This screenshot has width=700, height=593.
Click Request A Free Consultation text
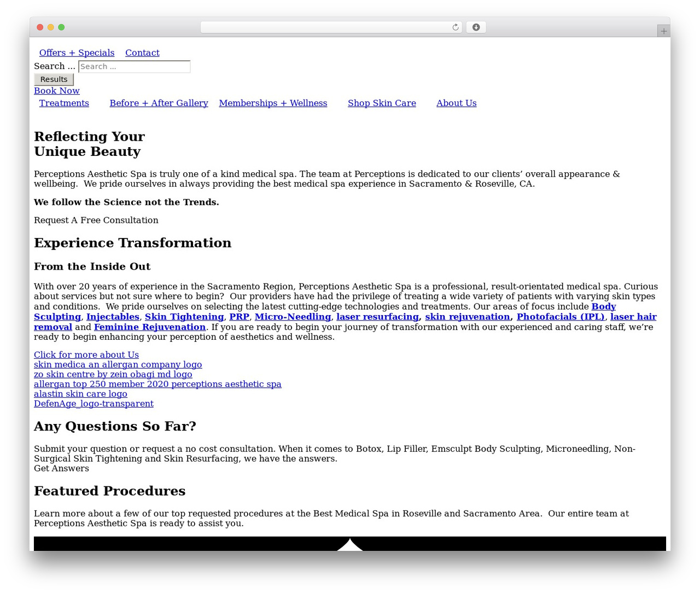pyautogui.click(x=96, y=220)
